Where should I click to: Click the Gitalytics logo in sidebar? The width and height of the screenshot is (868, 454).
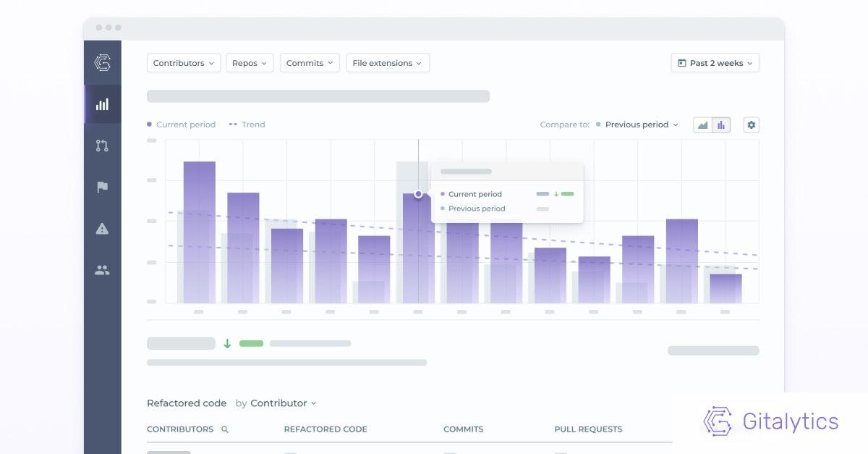click(x=102, y=63)
